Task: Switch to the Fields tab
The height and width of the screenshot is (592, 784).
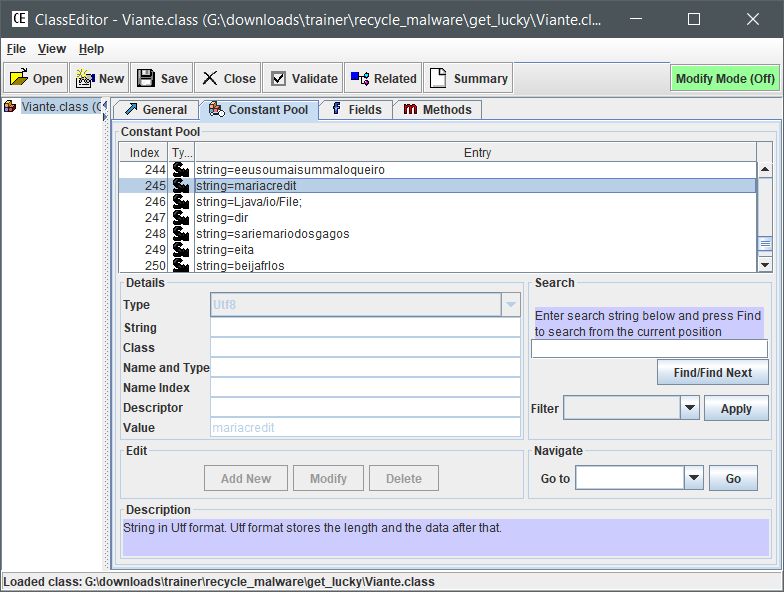Action: click(x=355, y=110)
